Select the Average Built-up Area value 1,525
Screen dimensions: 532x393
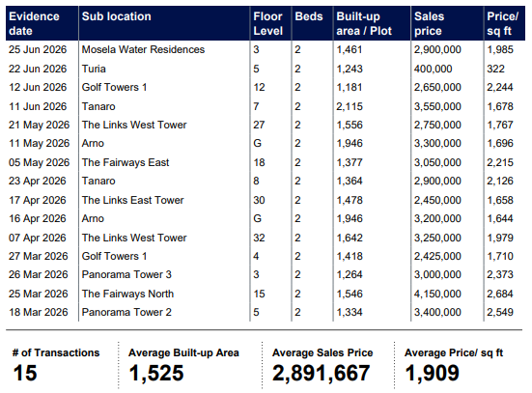tap(156, 374)
